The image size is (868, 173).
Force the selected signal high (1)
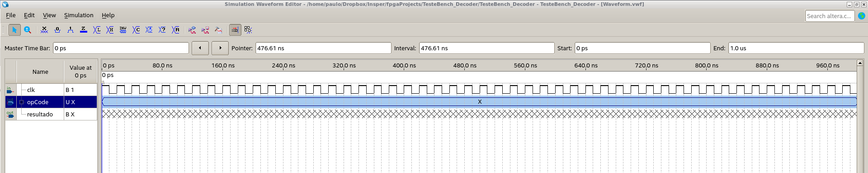point(71,30)
